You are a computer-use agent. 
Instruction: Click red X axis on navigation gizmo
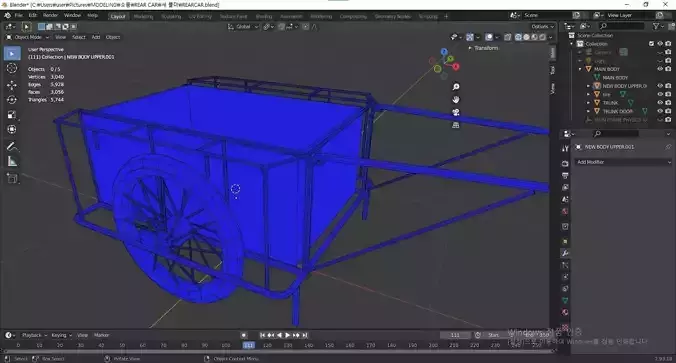(456, 66)
